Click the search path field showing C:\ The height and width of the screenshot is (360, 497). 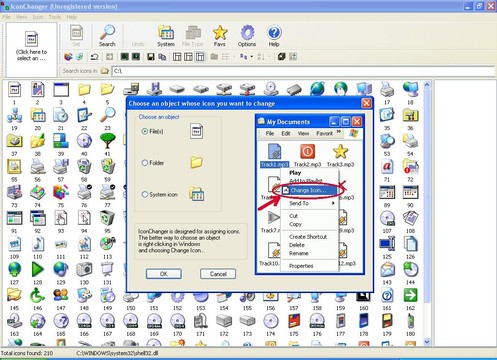pyautogui.click(x=303, y=71)
